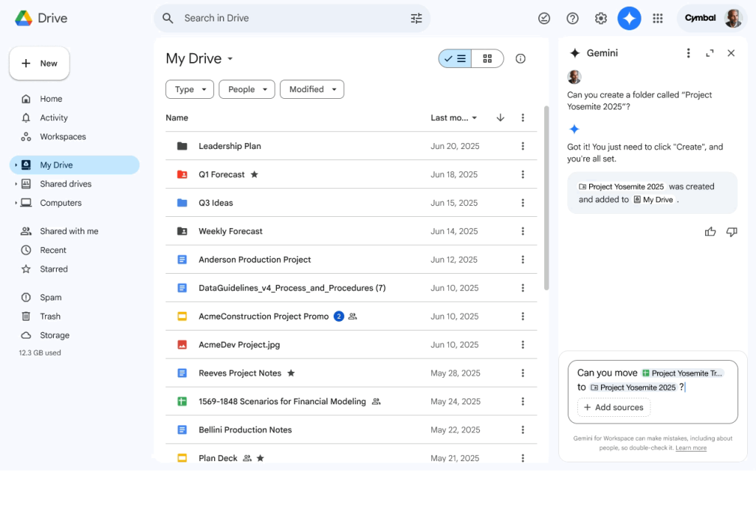Reverse sort direction with arrow

coord(500,118)
